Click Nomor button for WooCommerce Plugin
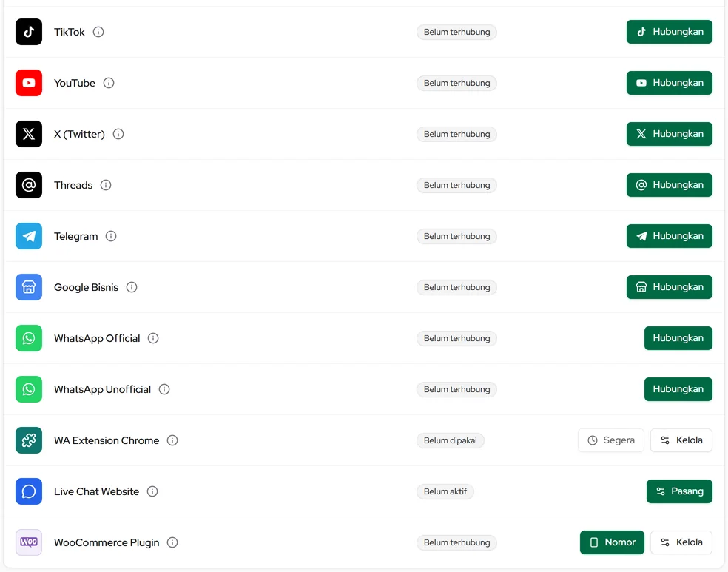This screenshot has height=572, width=728. (x=612, y=542)
